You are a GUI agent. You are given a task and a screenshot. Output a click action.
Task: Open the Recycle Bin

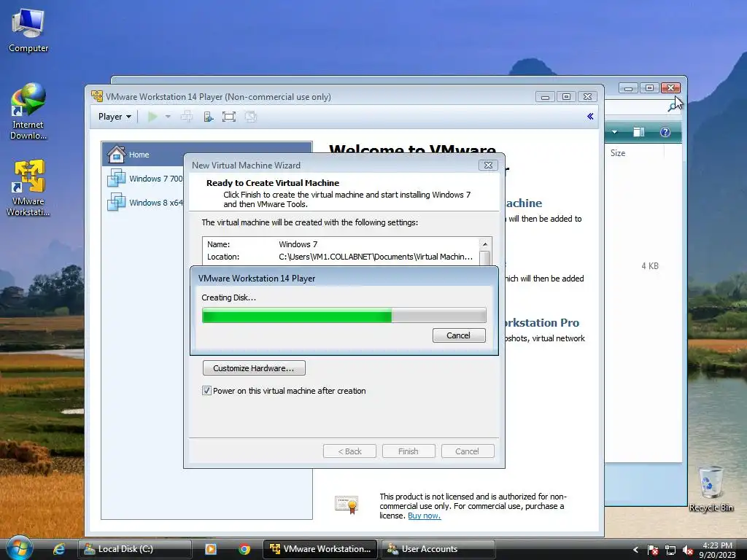point(711,489)
